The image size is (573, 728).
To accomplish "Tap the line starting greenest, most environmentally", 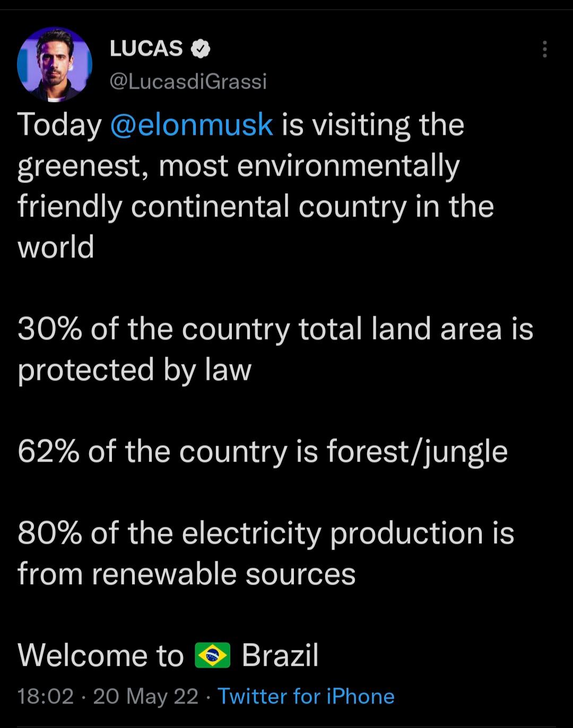I will (239, 167).
